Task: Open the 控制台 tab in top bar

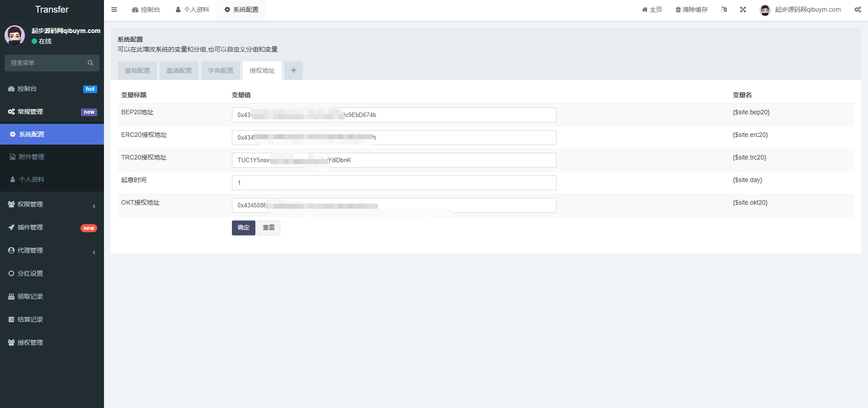Action: 146,9
